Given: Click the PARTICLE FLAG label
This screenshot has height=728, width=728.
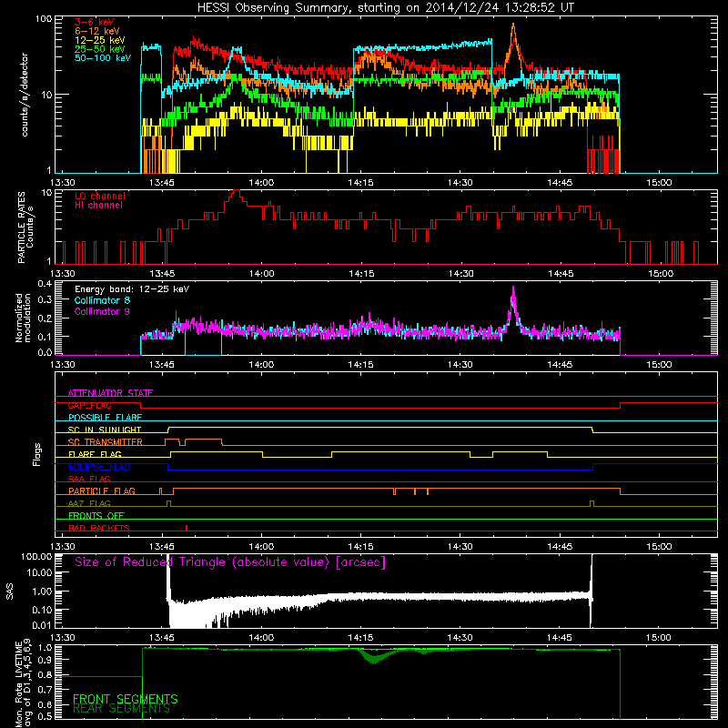Looking at the screenshot, I should click(102, 490).
